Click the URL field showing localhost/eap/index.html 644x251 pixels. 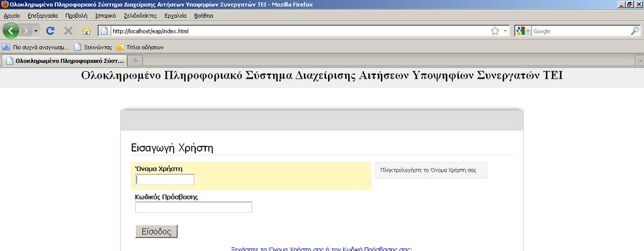(x=300, y=31)
